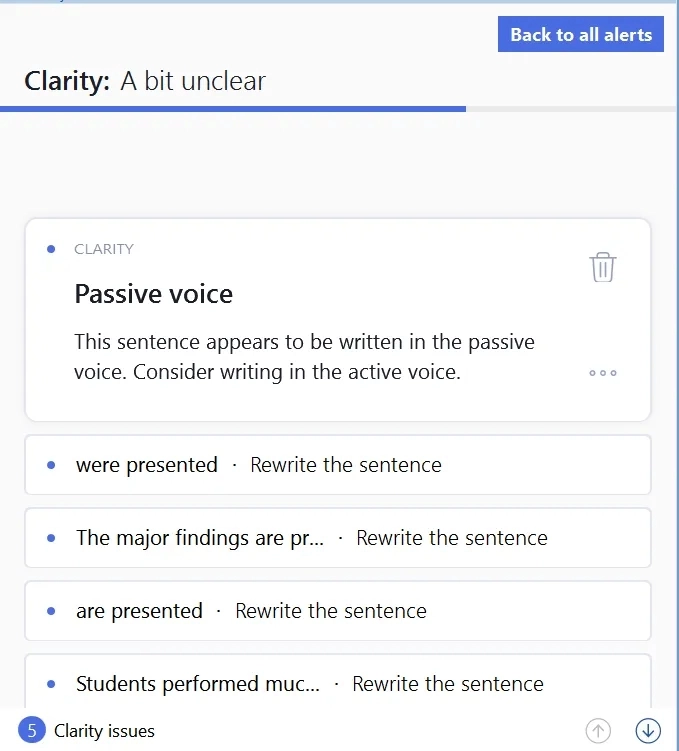The width and height of the screenshot is (679, 751).
Task: Expand "Students performed muc..." alert
Action: pyautogui.click(x=198, y=684)
